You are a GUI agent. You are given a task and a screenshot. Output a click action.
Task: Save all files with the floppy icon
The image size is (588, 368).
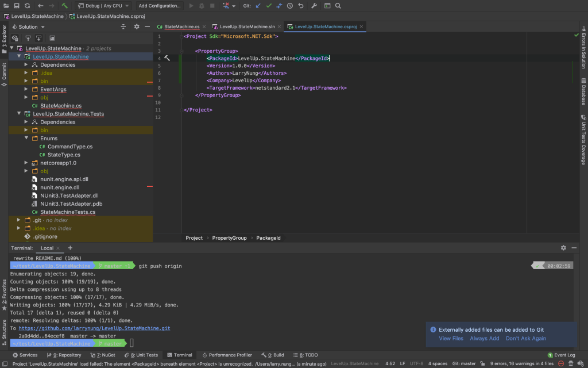[17, 6]
